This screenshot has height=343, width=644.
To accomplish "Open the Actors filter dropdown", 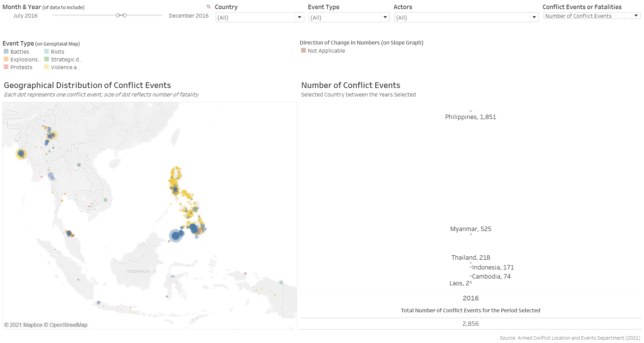I will [x=534, y=17].
